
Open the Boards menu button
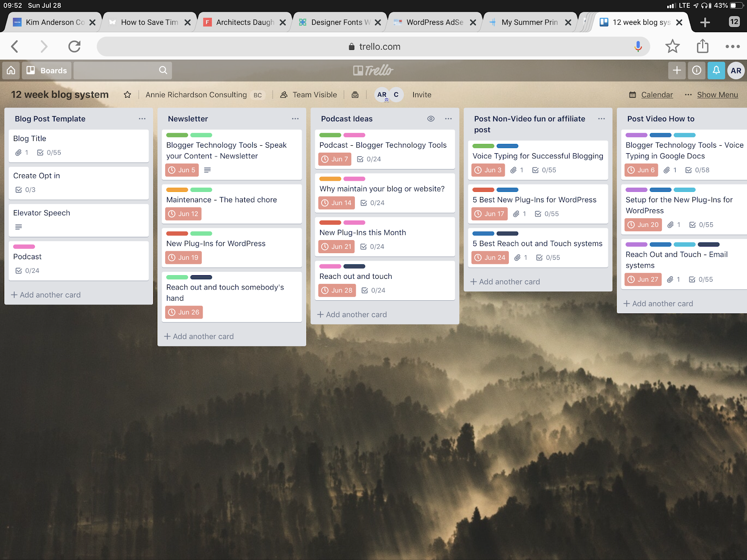(x=47, y=71)
